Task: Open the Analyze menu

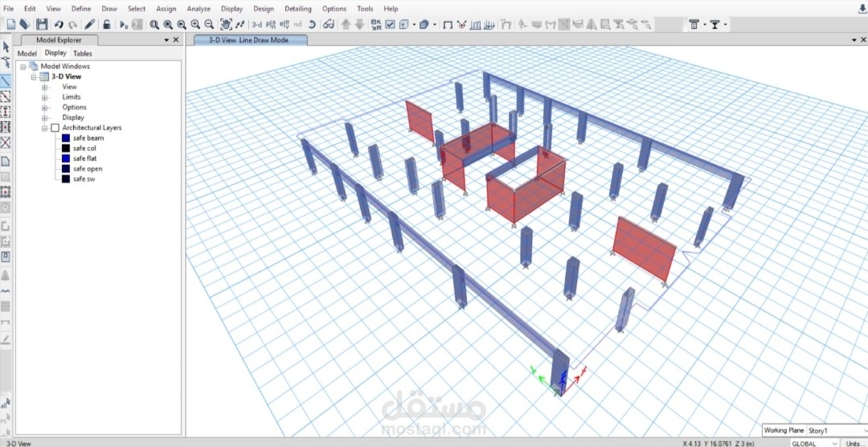Action: [x=199, y=9]
